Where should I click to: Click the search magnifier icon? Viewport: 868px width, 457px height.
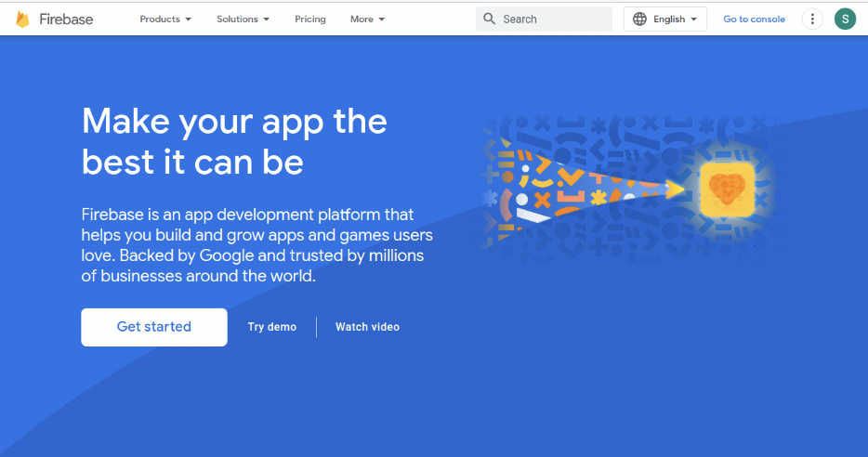(489, 19)
